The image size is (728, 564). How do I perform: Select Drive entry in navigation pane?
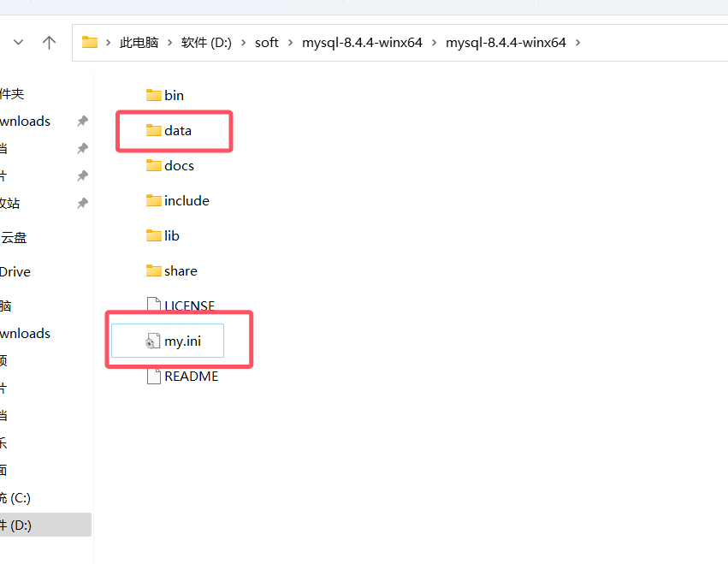pyautogui.click(x=15, y=272)
